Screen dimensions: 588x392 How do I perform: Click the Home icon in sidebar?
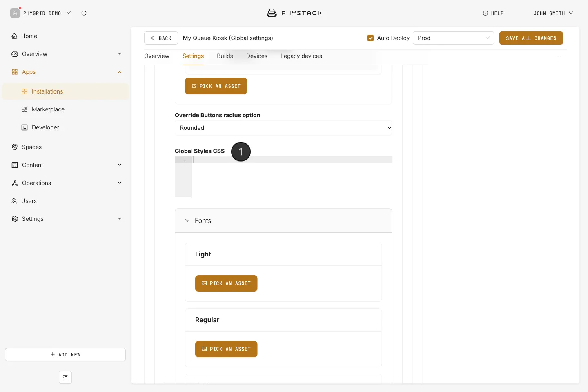click(15, 36)
